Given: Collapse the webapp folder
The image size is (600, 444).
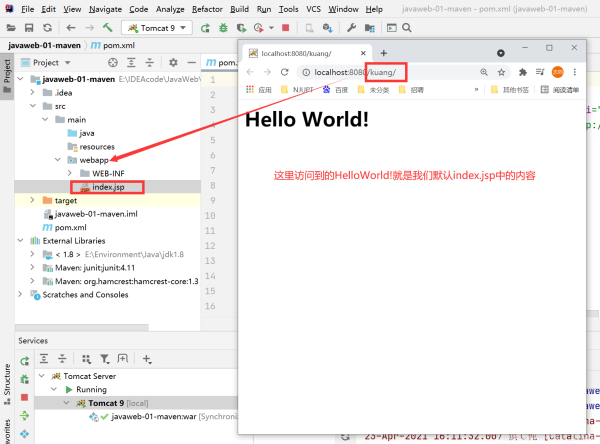Looking at the screenshot, I should [x=58, y=159].
